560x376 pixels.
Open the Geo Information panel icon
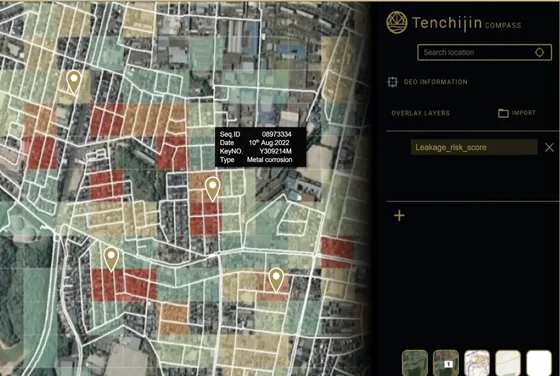(392, 82)
